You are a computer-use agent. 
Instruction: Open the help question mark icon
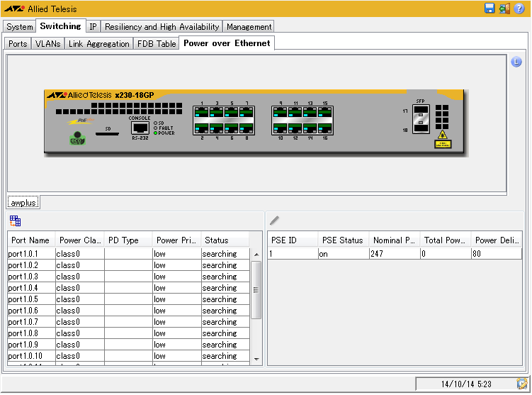519,8
